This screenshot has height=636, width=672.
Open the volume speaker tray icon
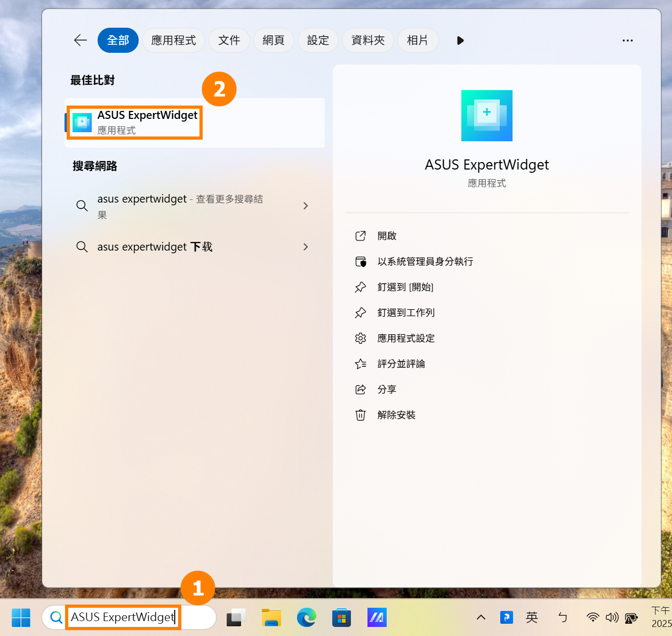pyautogui.click(x=612, y=617)
